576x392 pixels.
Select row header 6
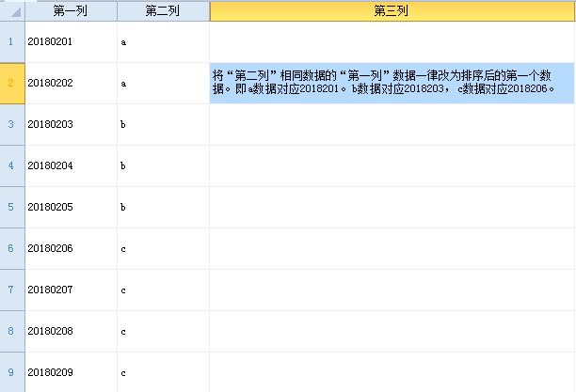(x=12, y=249)
